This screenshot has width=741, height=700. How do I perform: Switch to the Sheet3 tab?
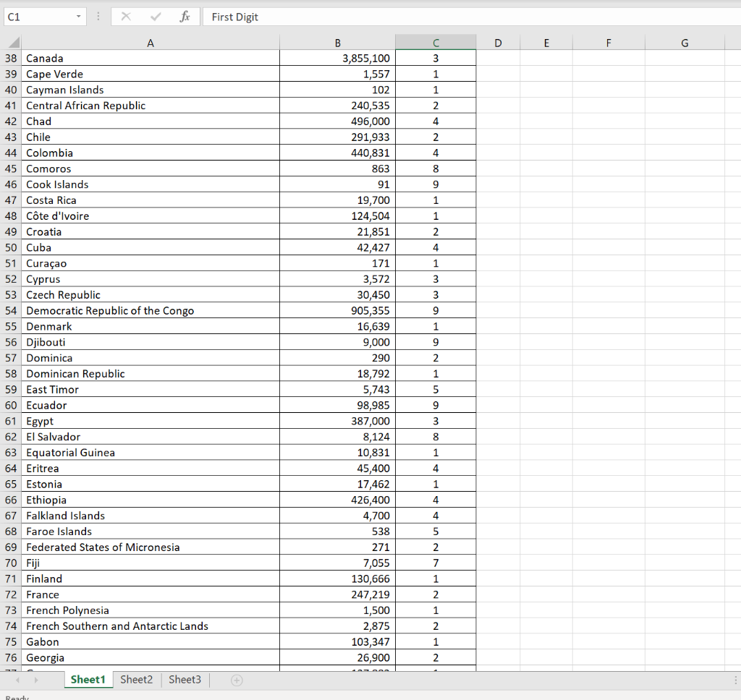(x=185, y=679)
